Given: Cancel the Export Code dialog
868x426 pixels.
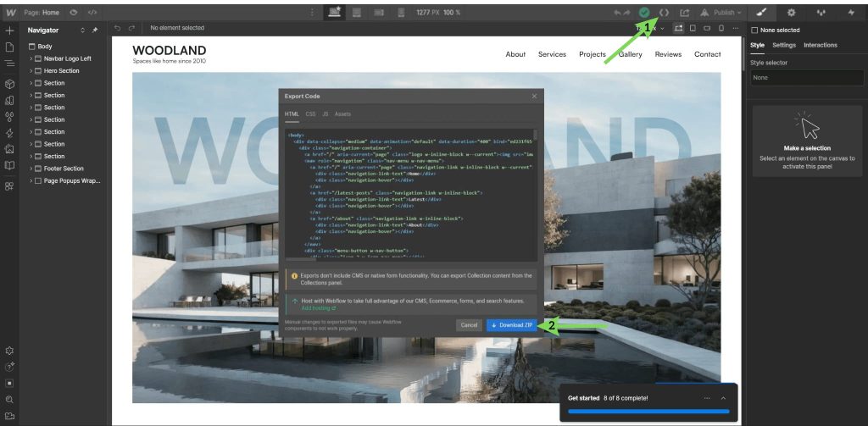Looking at the screenshot, I should click(x=469, y=325).
